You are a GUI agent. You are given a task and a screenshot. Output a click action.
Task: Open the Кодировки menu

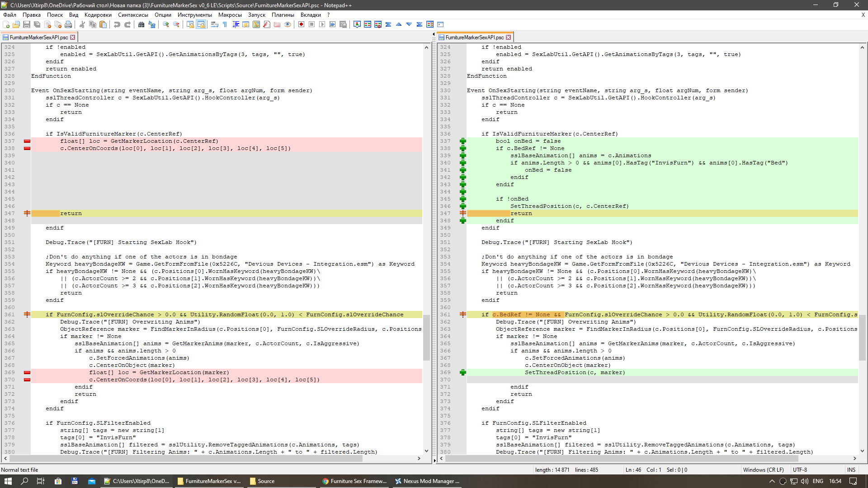pyautogui.click(x=98, y=15)
